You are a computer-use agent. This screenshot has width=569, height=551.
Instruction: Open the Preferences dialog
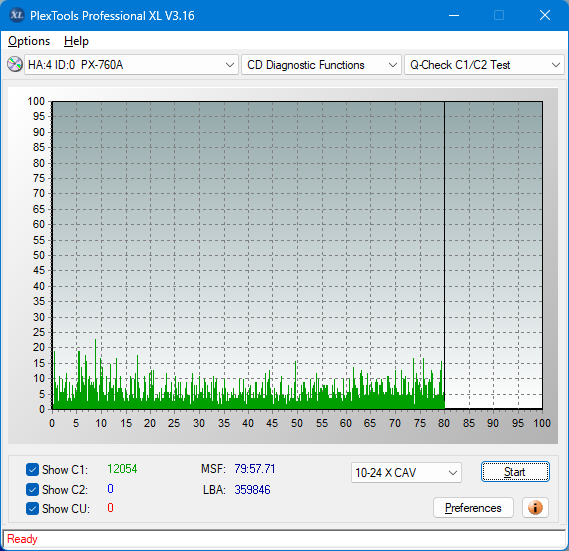473,507
